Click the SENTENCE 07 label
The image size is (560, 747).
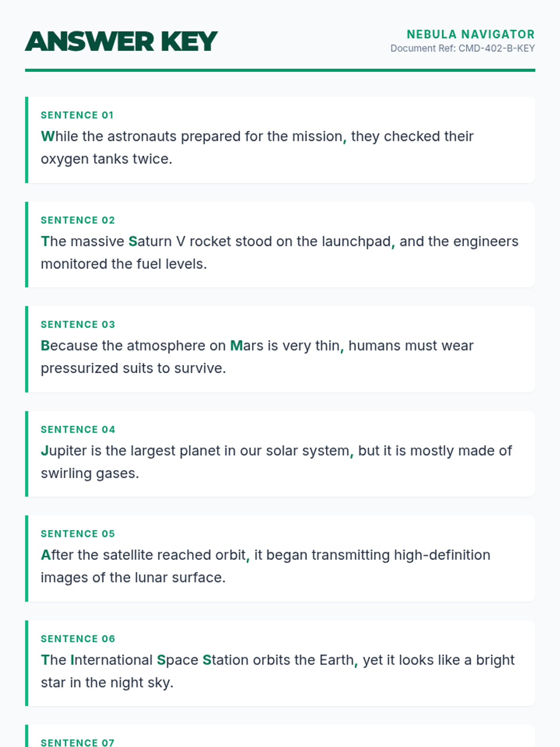click(77, 742)
